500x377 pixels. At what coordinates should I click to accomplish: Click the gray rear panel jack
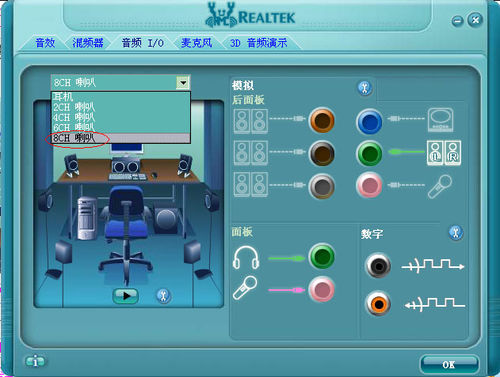click(x=322, y=186)
